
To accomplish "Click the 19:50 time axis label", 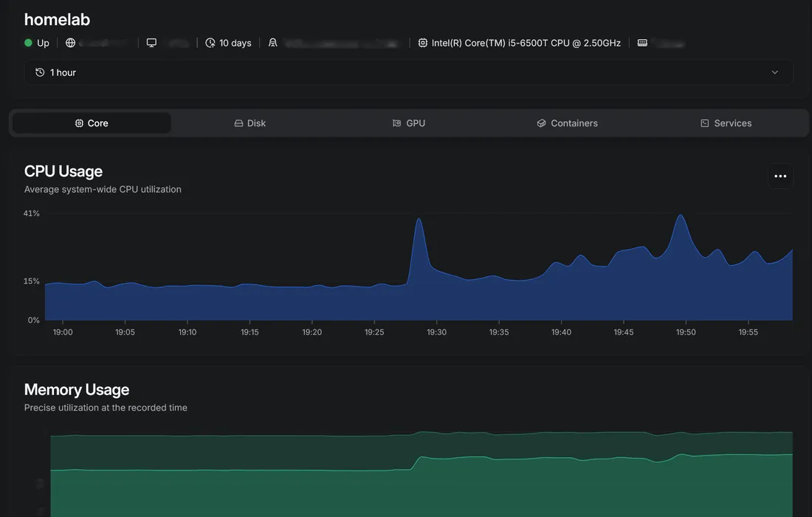I will [686, 332].
